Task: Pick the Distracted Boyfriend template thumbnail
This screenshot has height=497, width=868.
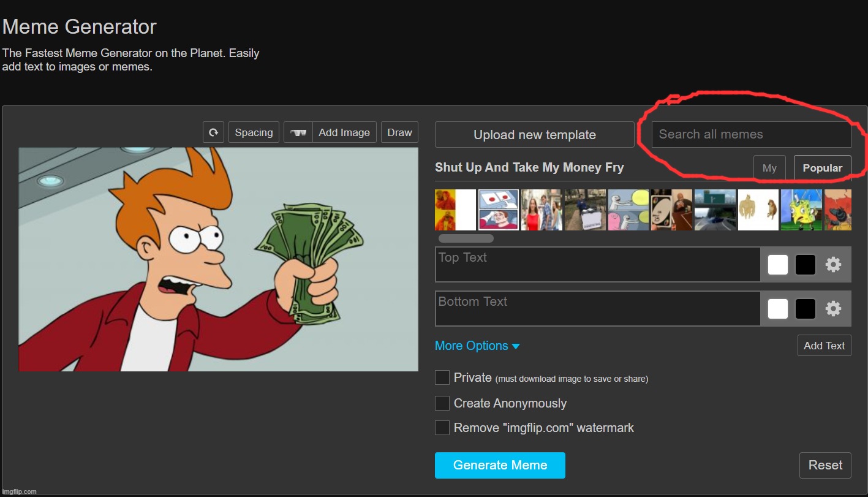Action: 542,210
